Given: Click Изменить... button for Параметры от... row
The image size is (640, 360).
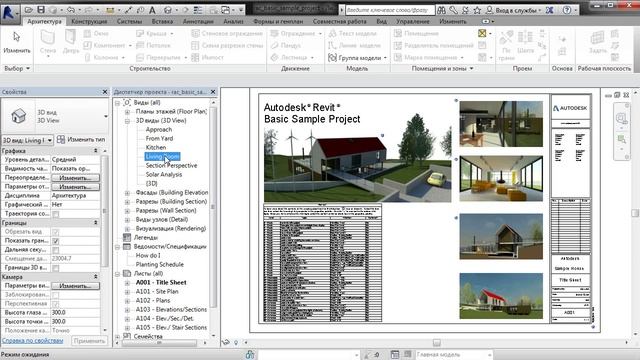Looking at the screenshot, I should [x=75, y=187].
